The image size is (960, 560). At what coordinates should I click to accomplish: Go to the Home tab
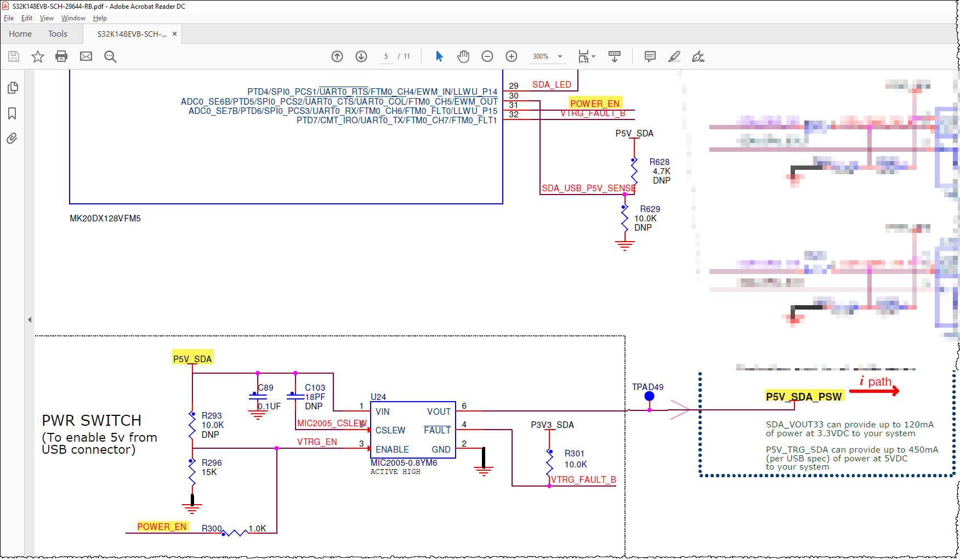coord(20,34)
